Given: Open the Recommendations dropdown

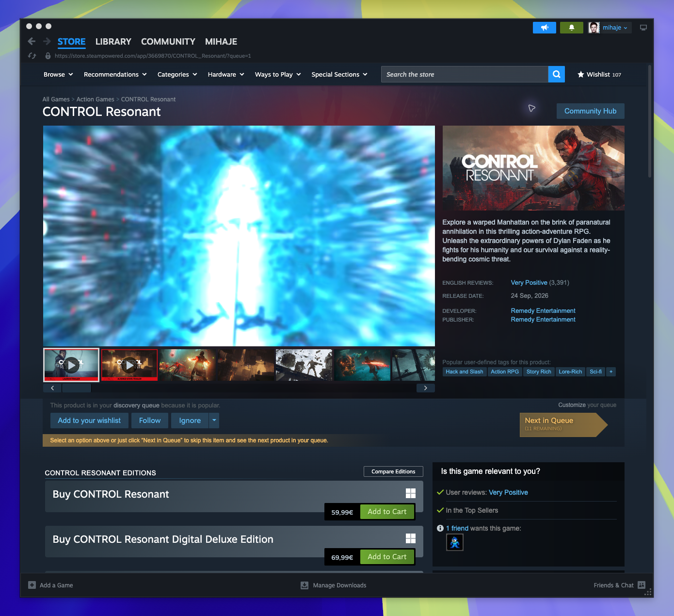Looking at the screenshot, I should pyautogui.click(x=115, y=74).
